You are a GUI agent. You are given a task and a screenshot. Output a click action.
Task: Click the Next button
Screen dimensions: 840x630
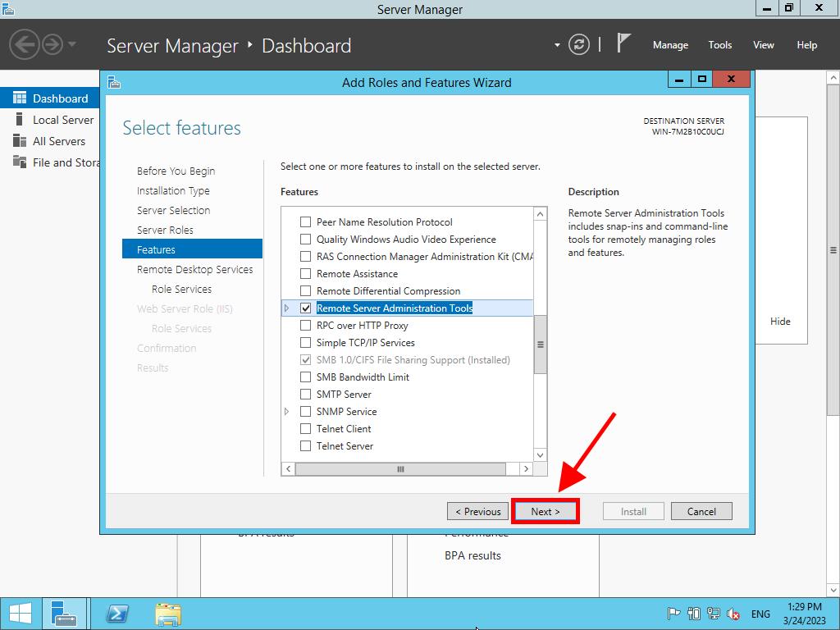click(x=546, y=511)
